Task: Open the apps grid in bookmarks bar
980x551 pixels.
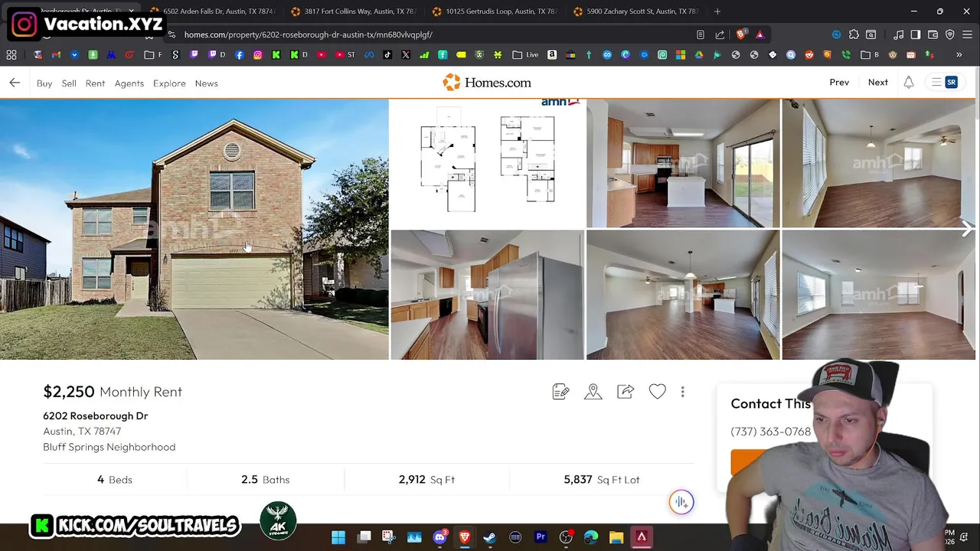Action: coord(11,55)
